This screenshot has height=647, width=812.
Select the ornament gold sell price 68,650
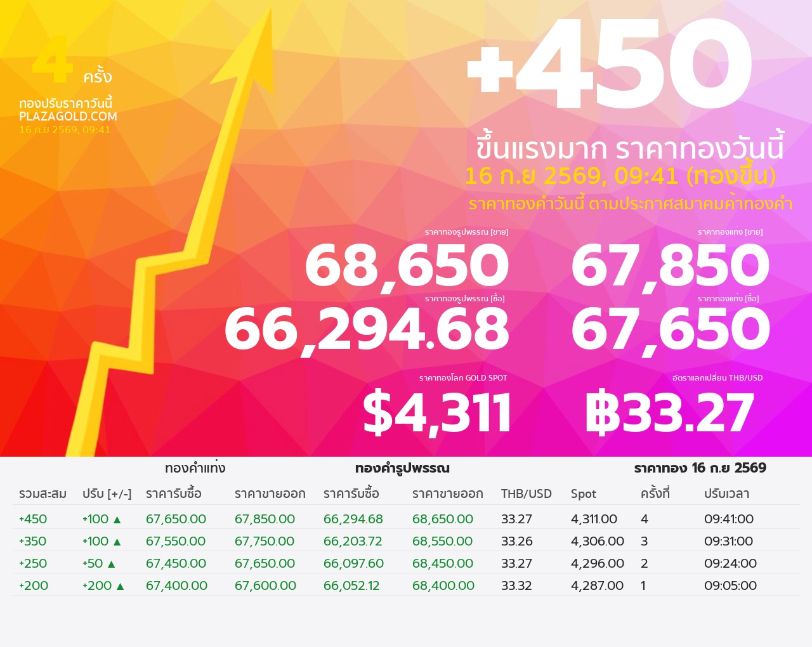click(x=407, y=266)
